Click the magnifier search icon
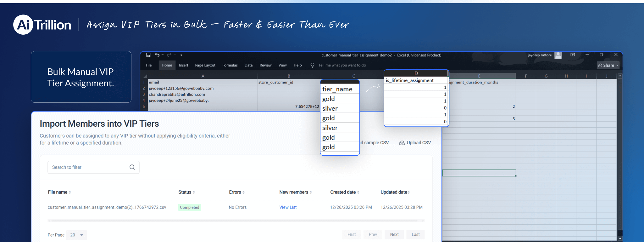This screenshot has width=644, height=242. 132,167
